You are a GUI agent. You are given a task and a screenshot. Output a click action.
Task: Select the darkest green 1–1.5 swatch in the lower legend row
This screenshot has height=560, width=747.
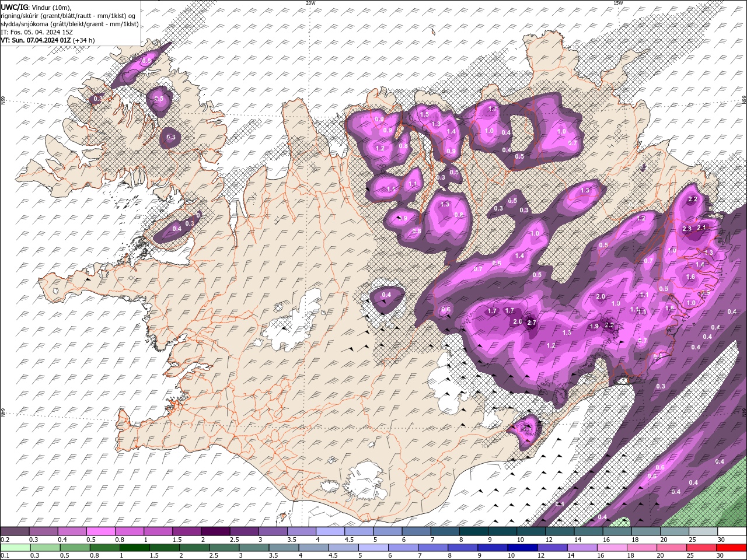tap(134, 548)
